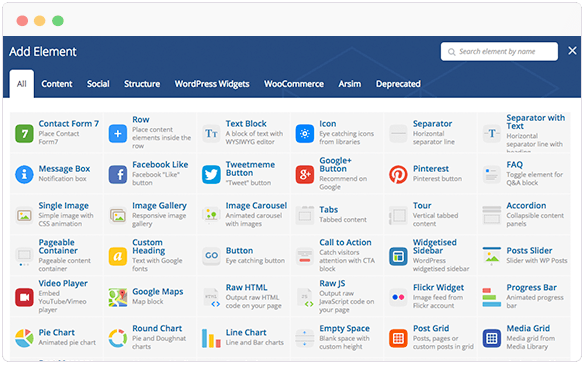This screenshot has width=585, height=366.
Task: Pick the Round Chart doughnut icon
Action: click(118, 338)
